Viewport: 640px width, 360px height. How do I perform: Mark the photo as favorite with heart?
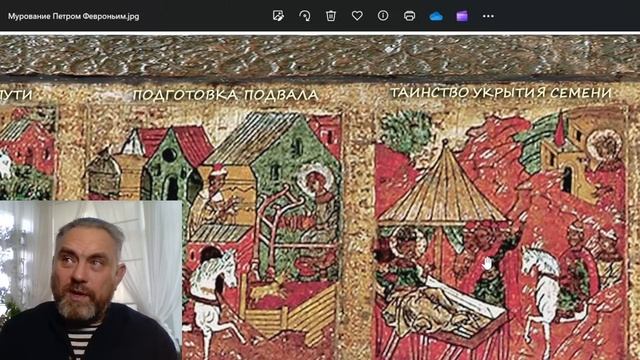point(357,16)
